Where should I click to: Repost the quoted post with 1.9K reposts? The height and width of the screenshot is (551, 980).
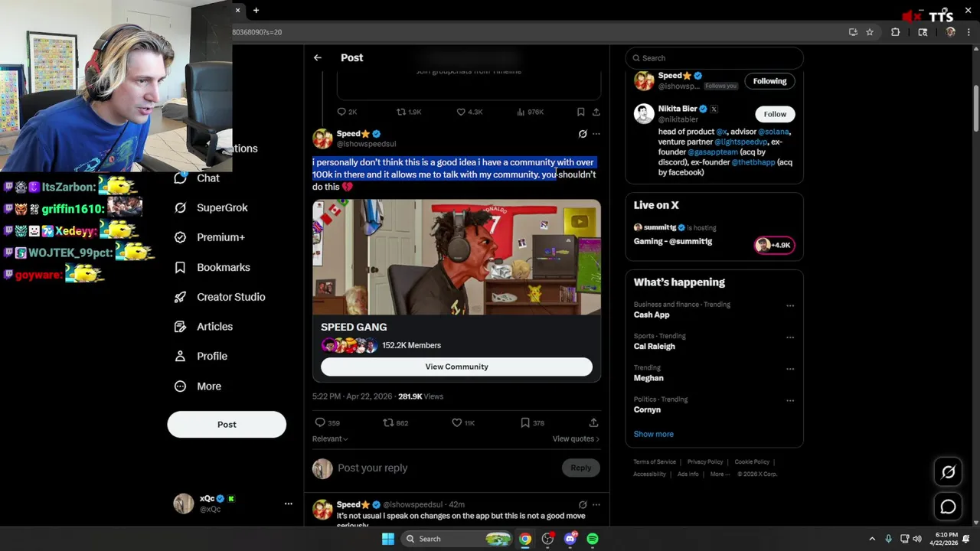pyautogui.click(x=401, y=112)
